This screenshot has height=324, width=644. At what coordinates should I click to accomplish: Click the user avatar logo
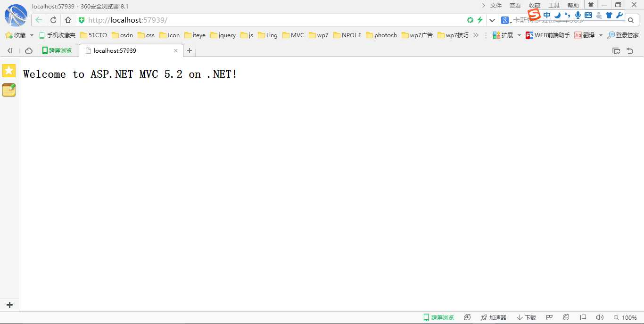pos(16,16)
